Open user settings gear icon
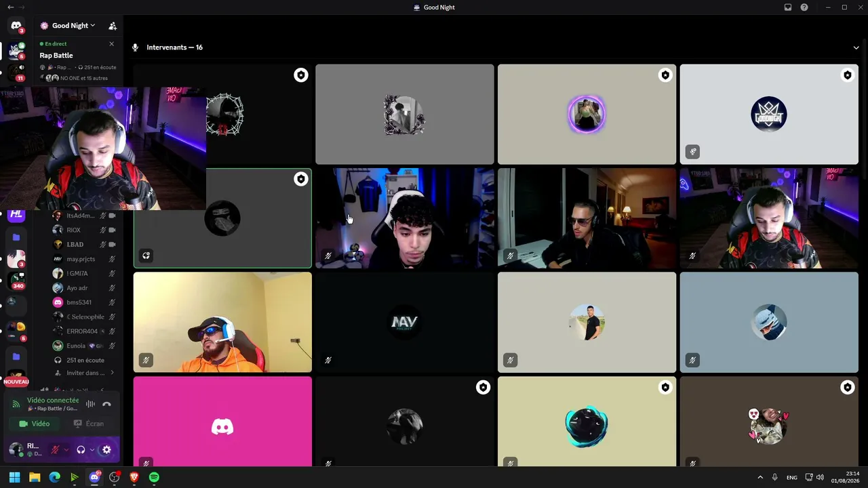 click(x=106, y=449)
